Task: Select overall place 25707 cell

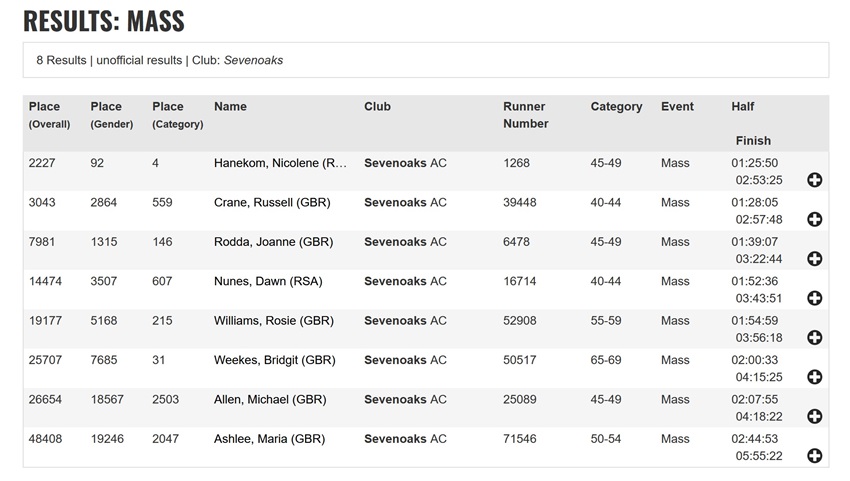Action: tap(45, 360)
